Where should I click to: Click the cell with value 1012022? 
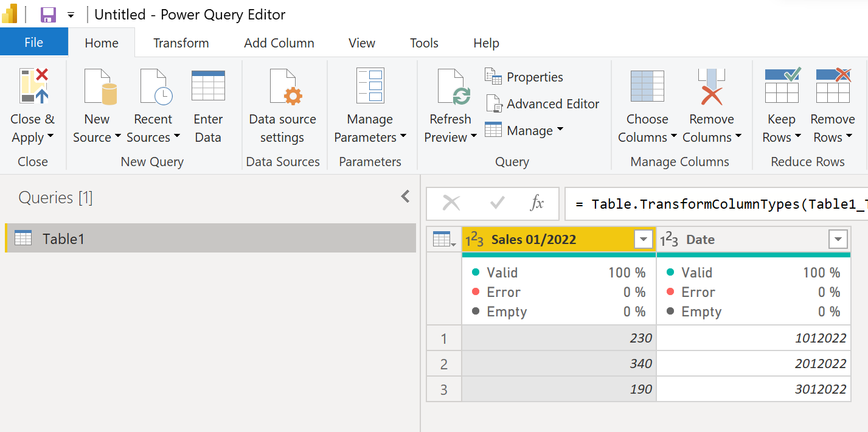click(x=754, y=338)
